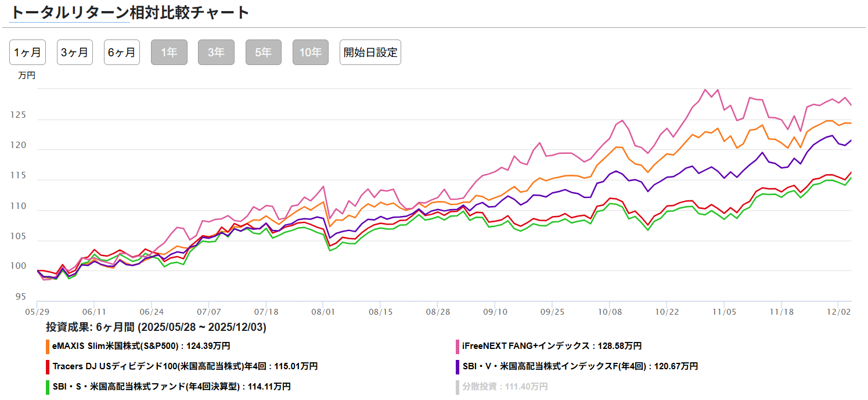The width and height of the screenshot is (868, 400).
Task: Click the 08/01 date on the x-axis
Action: (x=322, y=312)
